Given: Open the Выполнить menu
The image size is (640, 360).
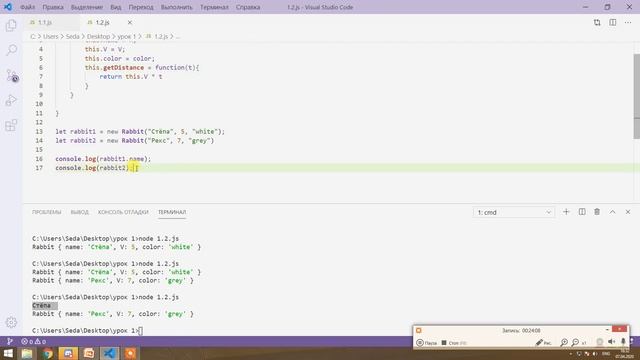Looking at the screenshot, I should click(x=176, y=7).
